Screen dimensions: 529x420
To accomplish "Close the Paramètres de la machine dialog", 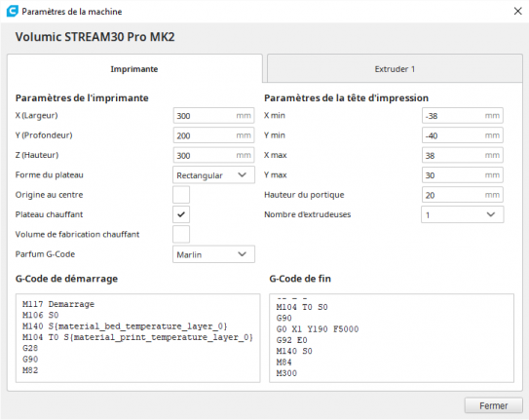I will tap(517, 11).
